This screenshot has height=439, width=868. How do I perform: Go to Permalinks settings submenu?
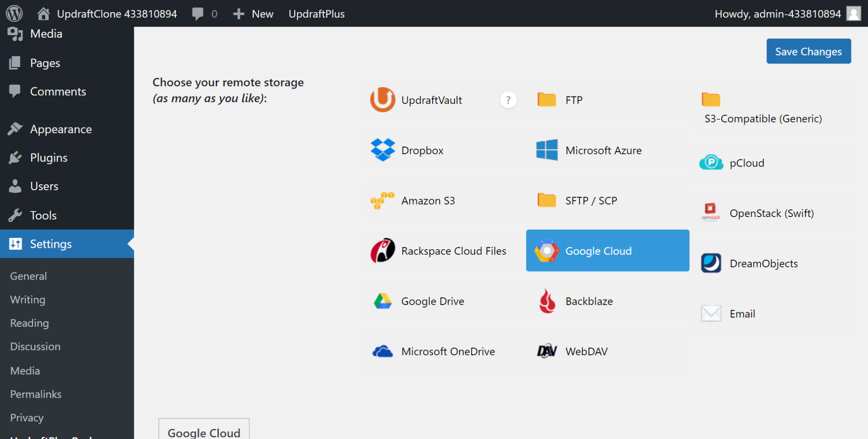36,394
